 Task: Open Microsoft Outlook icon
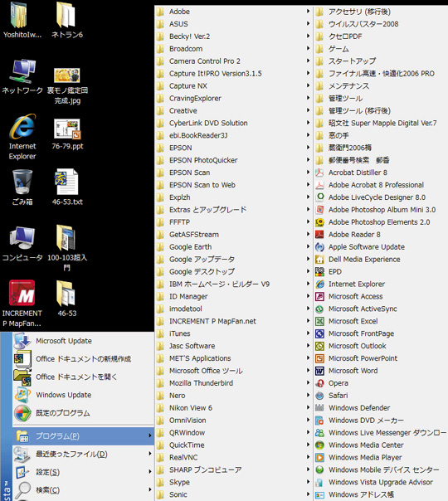[x=319, y=346]
